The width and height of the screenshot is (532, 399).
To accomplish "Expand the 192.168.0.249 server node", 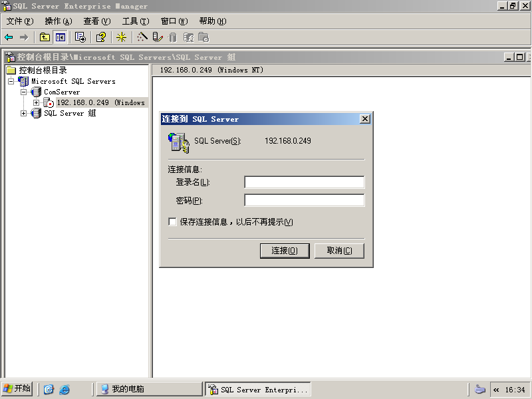I will [36, 102].
